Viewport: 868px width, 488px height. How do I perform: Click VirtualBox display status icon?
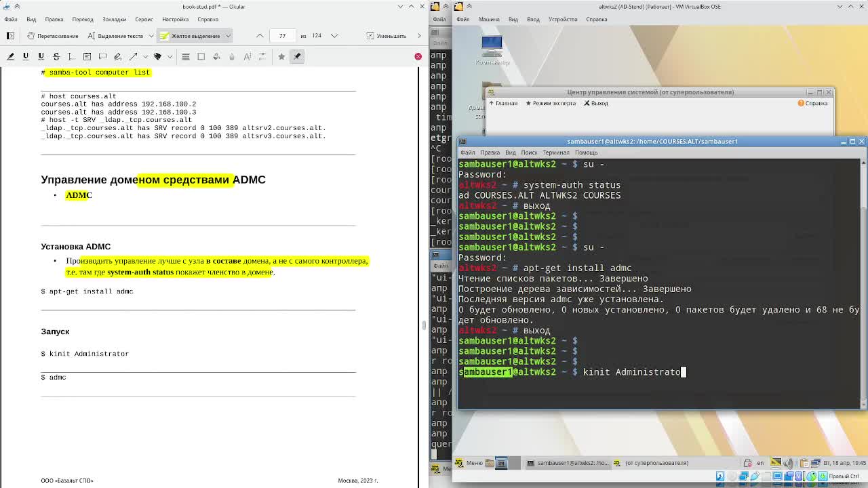coord(777,476)
